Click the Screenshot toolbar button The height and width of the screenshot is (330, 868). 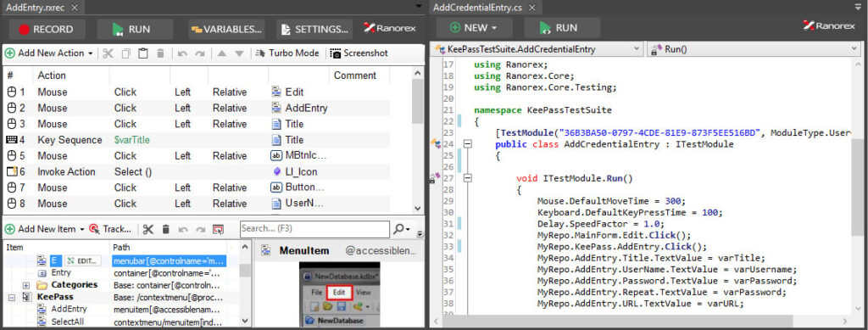coord(359,53)
